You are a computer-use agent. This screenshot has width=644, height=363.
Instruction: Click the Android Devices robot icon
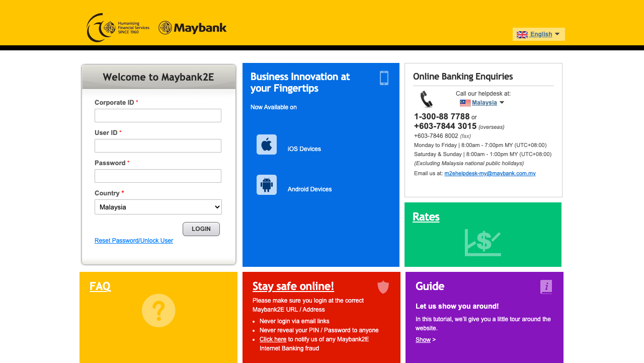[267, 185]
